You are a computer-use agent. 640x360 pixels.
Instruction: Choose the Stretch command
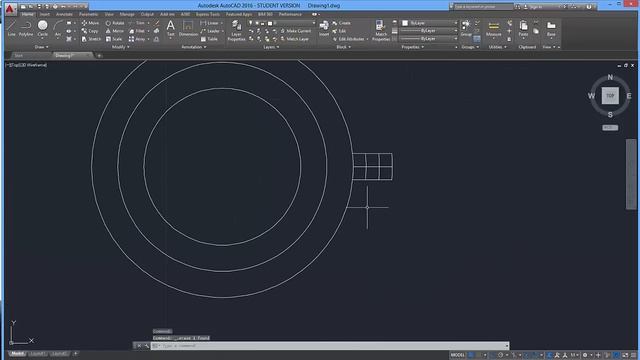click(91, 39)
